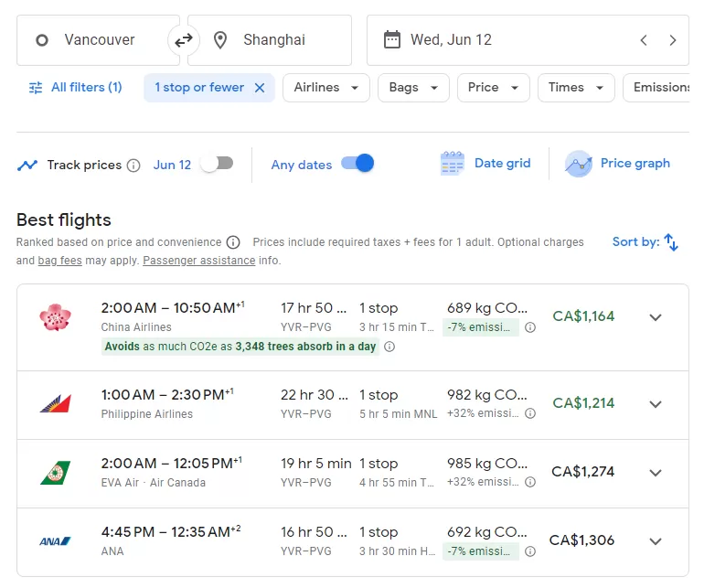This screenshot has width=704, height=588.
Task: Open the Date grid view
Action: tap(485, 164)
